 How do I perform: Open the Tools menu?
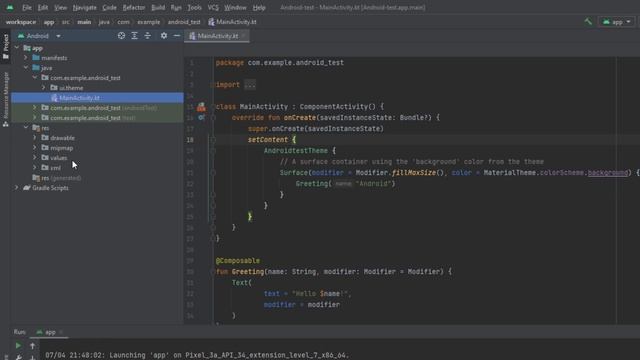194,7
